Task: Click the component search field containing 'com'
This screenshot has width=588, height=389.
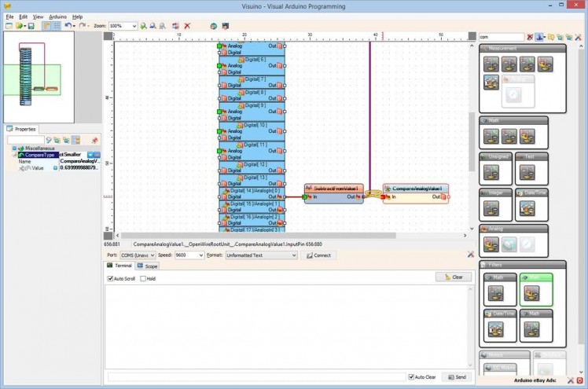Action: pyautogui.click(x=501, y=37)
